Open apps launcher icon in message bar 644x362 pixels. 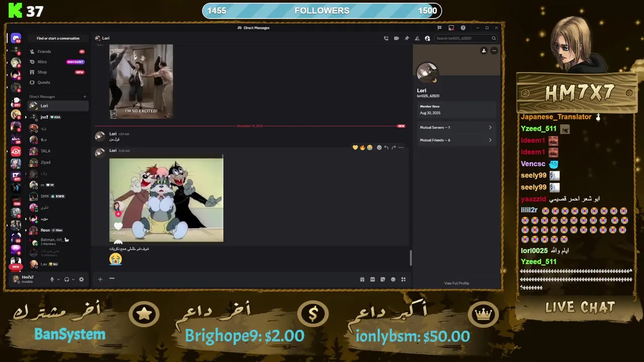click(404, 280)
